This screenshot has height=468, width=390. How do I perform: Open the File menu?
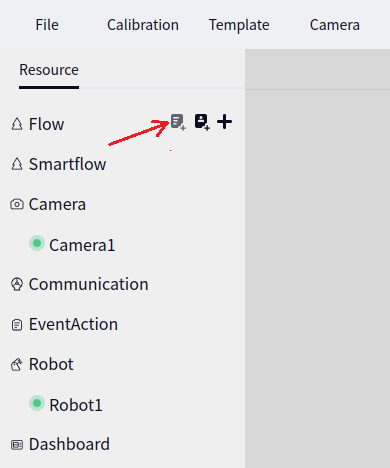pos(47,25)
